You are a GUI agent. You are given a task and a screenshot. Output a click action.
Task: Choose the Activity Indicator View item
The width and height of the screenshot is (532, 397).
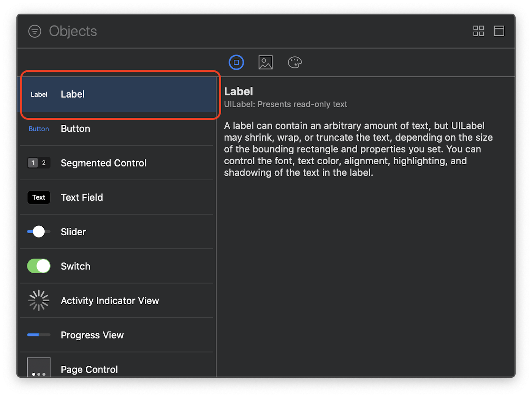pyautogui.click(x=116, y=300)
